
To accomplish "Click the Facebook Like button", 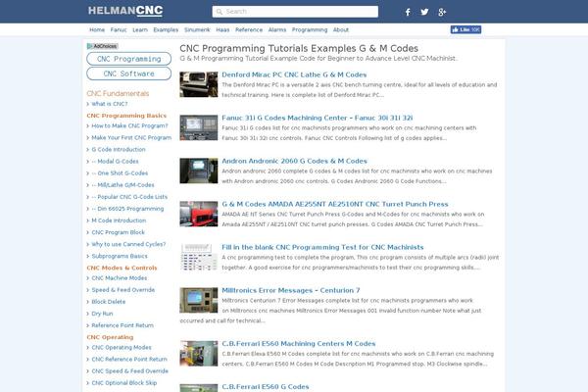I will click(x=465, y=29).
